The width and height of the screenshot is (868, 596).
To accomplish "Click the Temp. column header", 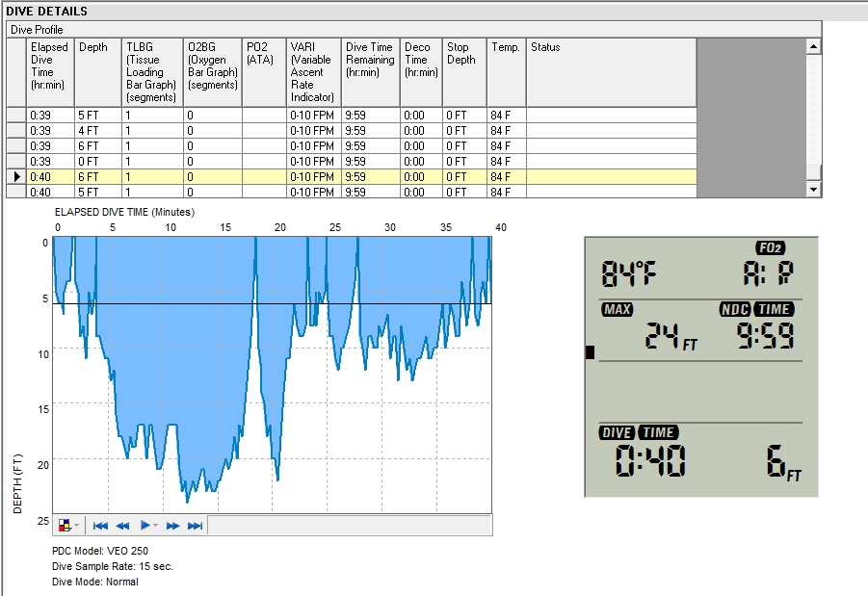I will coord(506,72).
